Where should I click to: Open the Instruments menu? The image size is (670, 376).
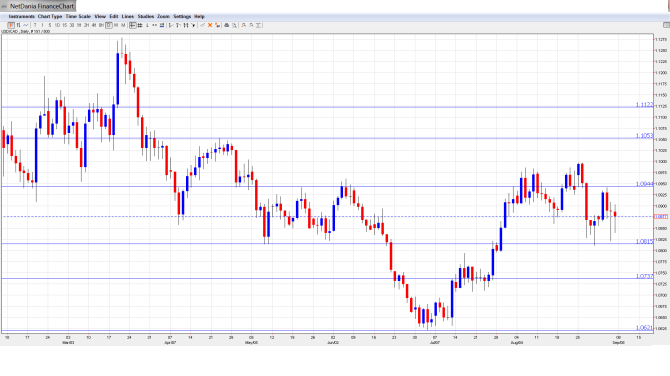coord(22,16)
